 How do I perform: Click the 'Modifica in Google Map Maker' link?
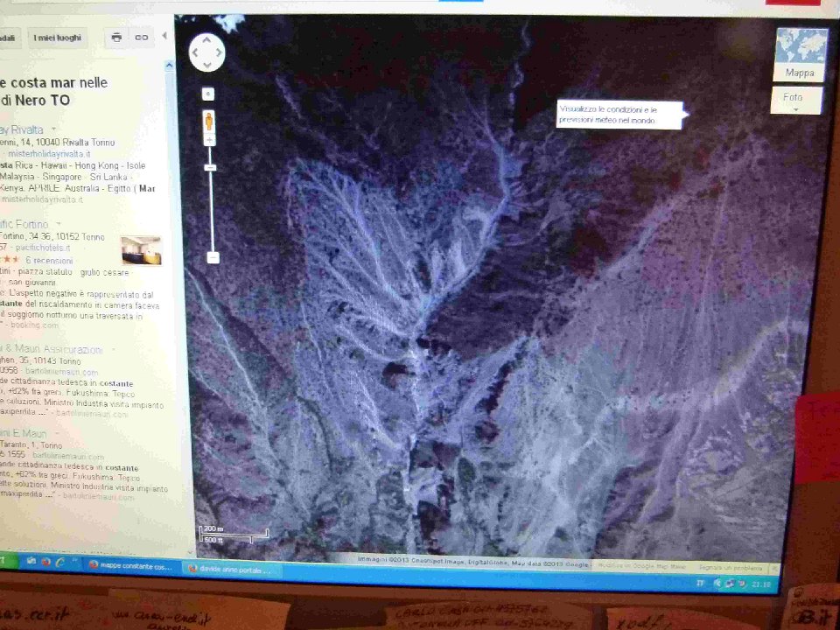pyautogui.click(x=641, y=566)
